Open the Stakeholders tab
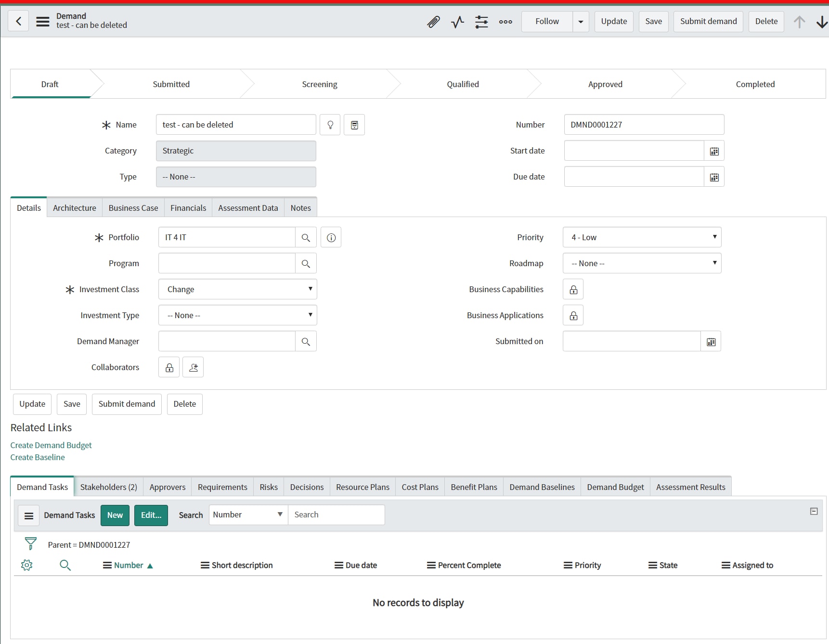 pos(108,487)
